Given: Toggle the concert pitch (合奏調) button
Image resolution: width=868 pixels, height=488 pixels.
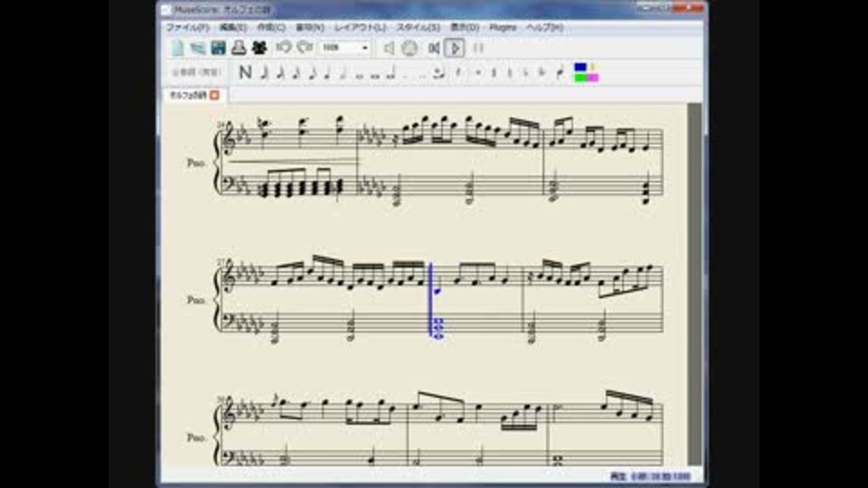Looking at the screenshot, I should point(196,72).
